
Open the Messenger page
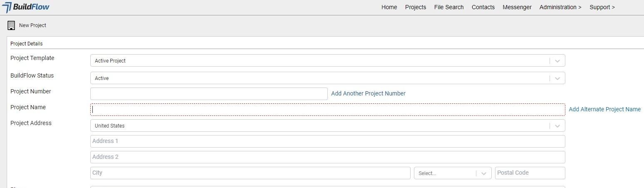(x=517, y=7)
